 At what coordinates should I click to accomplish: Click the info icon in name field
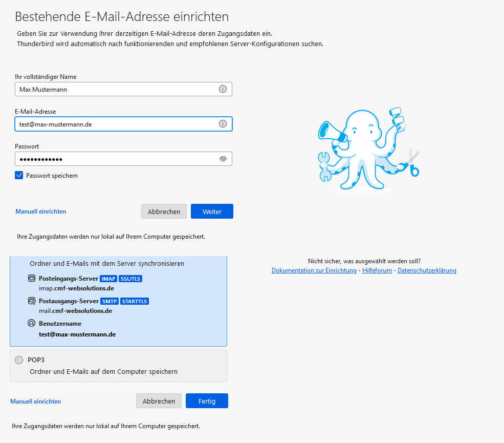coord(223,89)
